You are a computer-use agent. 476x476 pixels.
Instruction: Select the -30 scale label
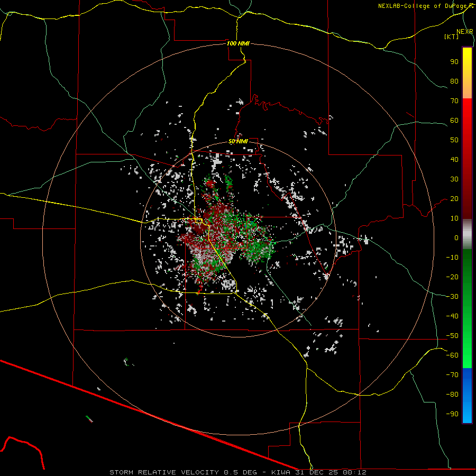[x=452, y=297]
